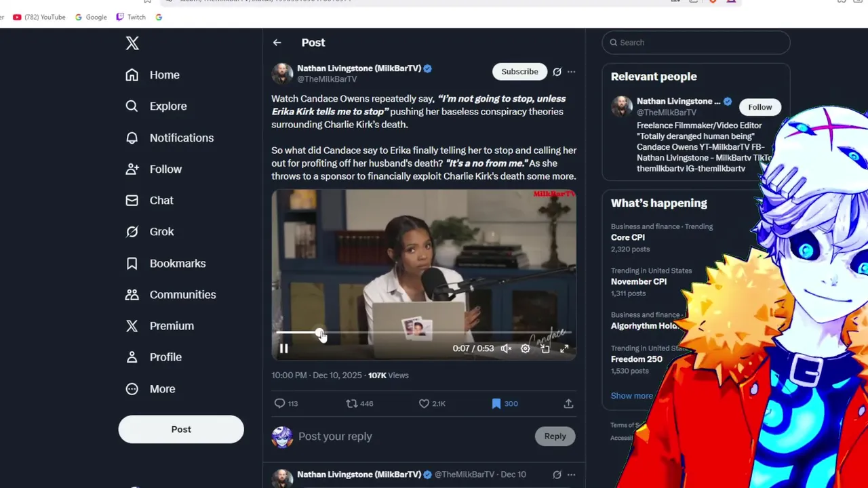868x488 pixels.
Task: Open Twitch bookmark in browser bar
Action: pyautogui.click(x=131, y=17)
